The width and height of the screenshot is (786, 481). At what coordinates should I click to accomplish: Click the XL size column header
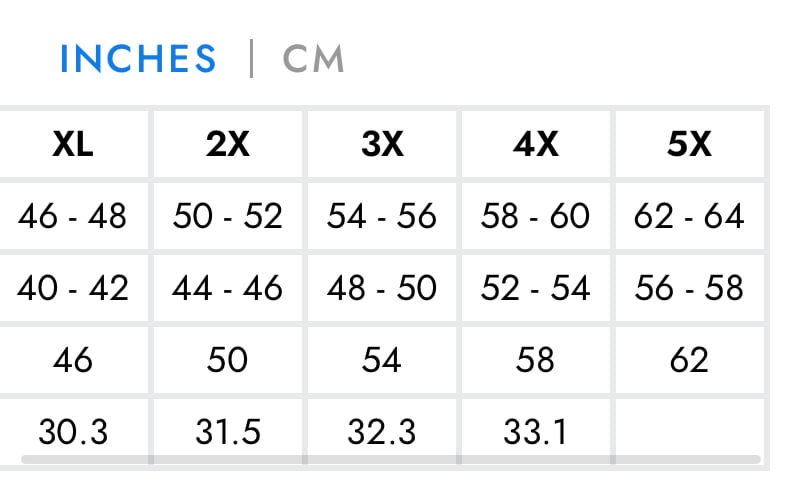[73, 144]
